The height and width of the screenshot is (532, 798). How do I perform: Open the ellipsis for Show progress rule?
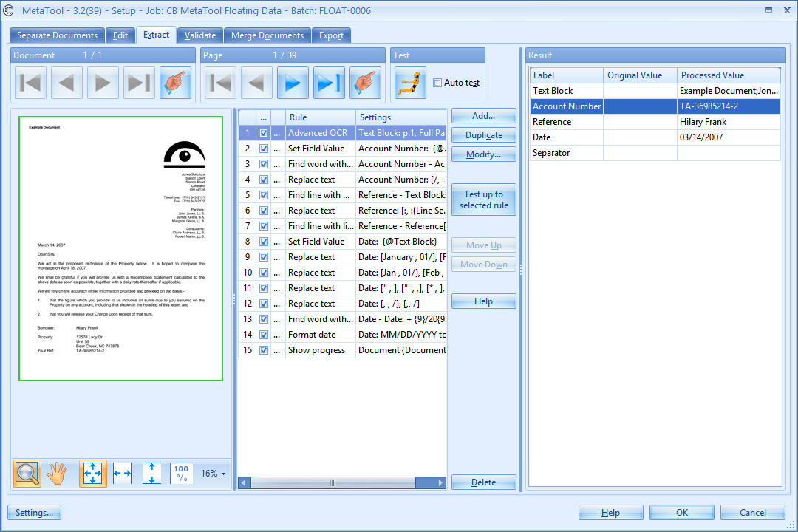[x=278, y=350]
